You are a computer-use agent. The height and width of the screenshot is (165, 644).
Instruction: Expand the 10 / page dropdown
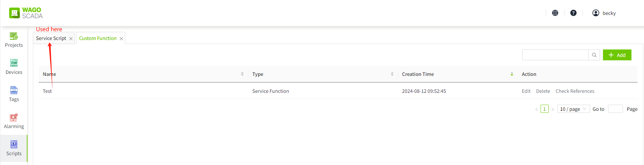573,109
